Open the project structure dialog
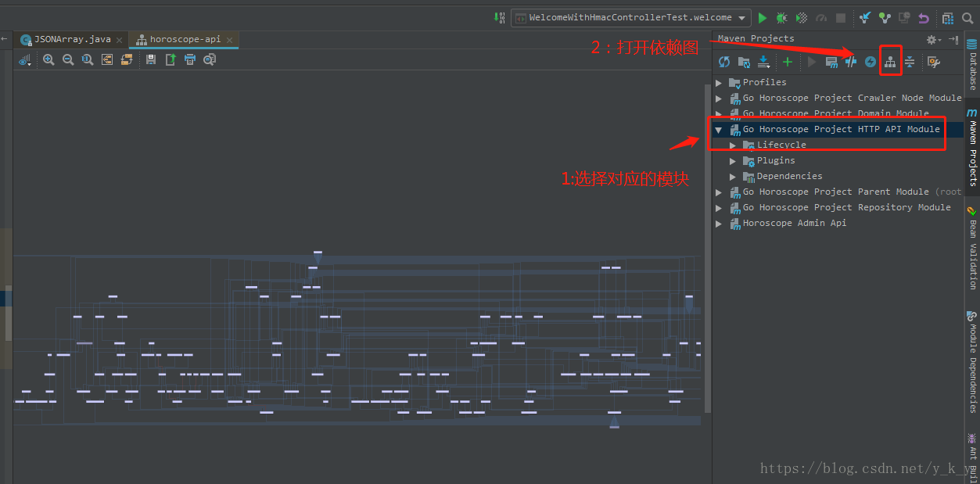Viewport: 980px width, 484px height. [x=948, y=18]
